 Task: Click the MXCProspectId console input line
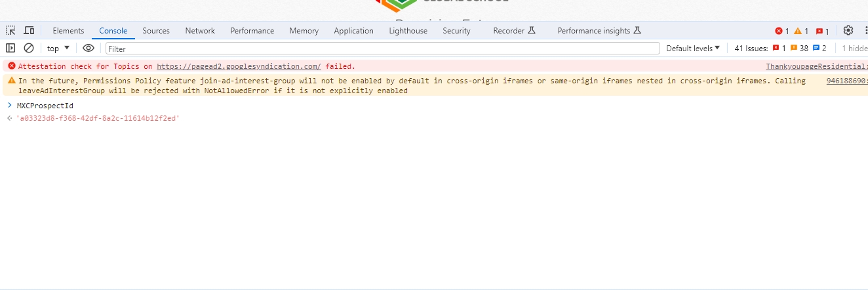[45, 106]
